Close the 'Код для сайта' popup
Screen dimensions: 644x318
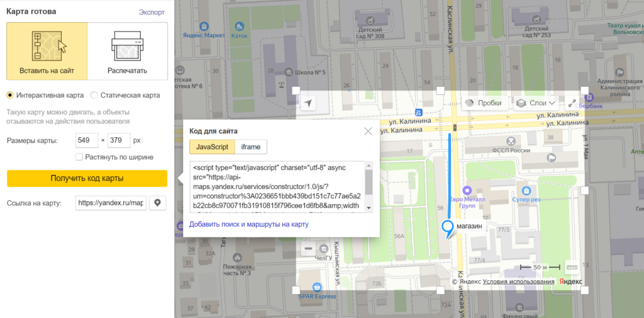368,131
